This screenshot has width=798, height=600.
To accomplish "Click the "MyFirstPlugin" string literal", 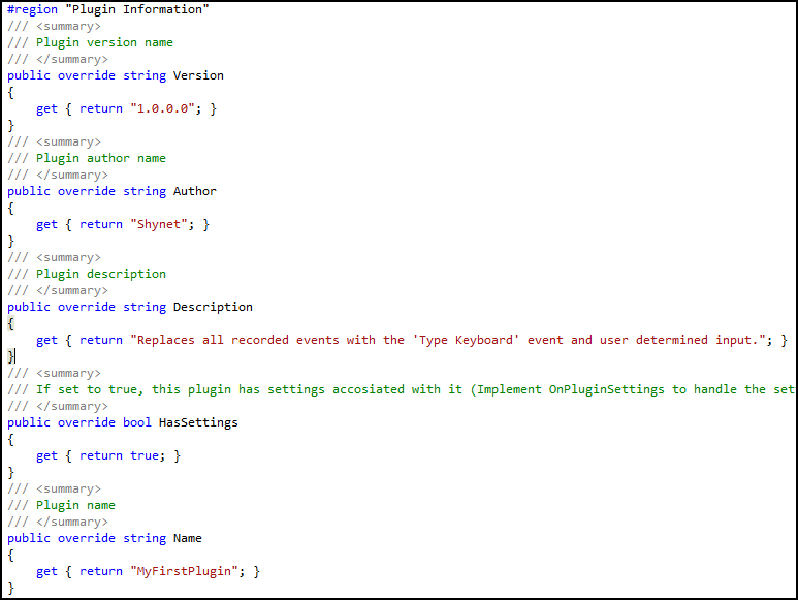I will tap(184, 572).
